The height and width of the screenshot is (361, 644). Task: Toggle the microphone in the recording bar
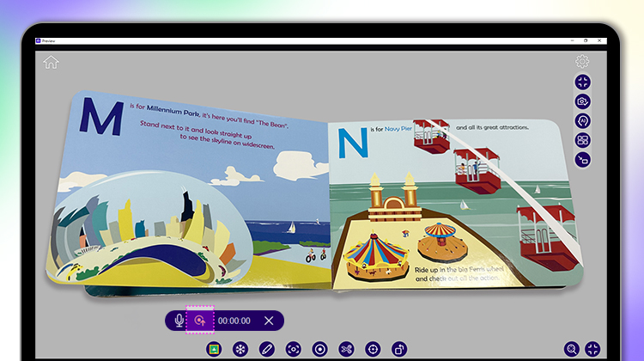coord(179,321)
